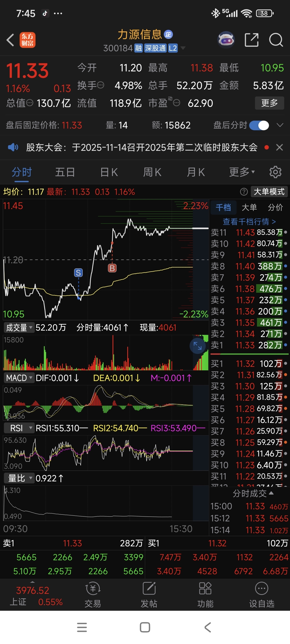Screen dimensions: 290x644
Task: Open the 成交量 indicator dropdown
Action: 19,328
